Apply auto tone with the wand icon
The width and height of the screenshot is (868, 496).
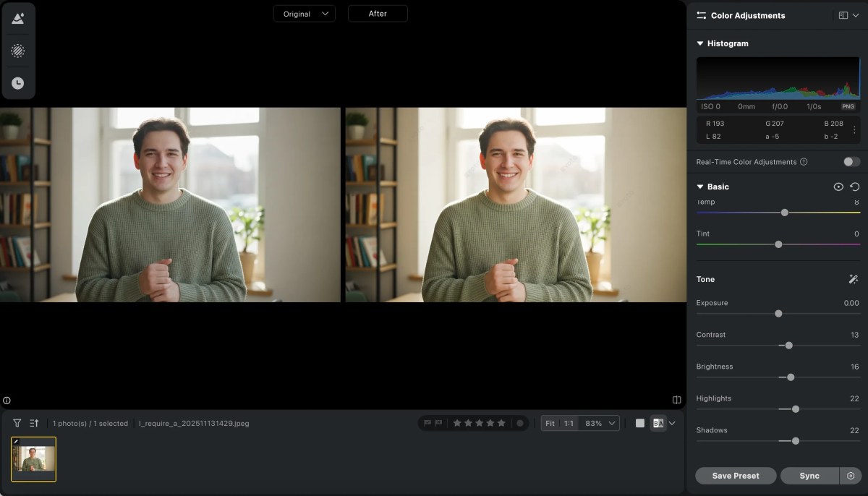coord(853,278)
